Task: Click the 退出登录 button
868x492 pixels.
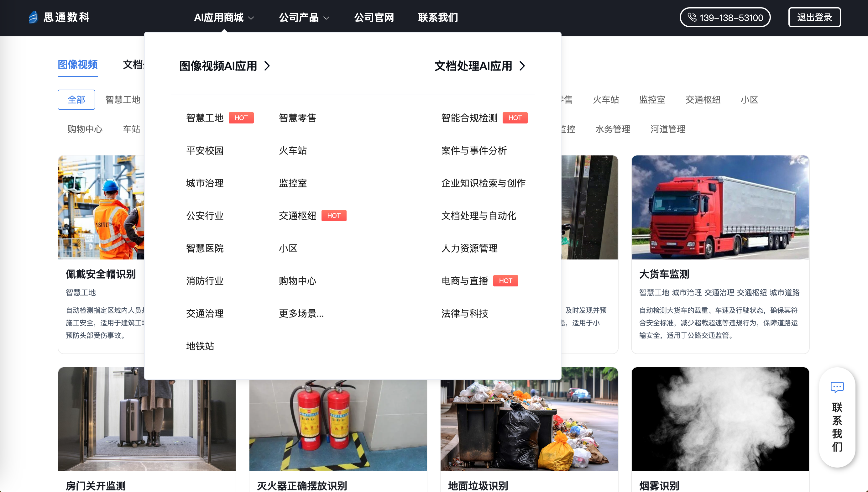Action: point(814,17)
